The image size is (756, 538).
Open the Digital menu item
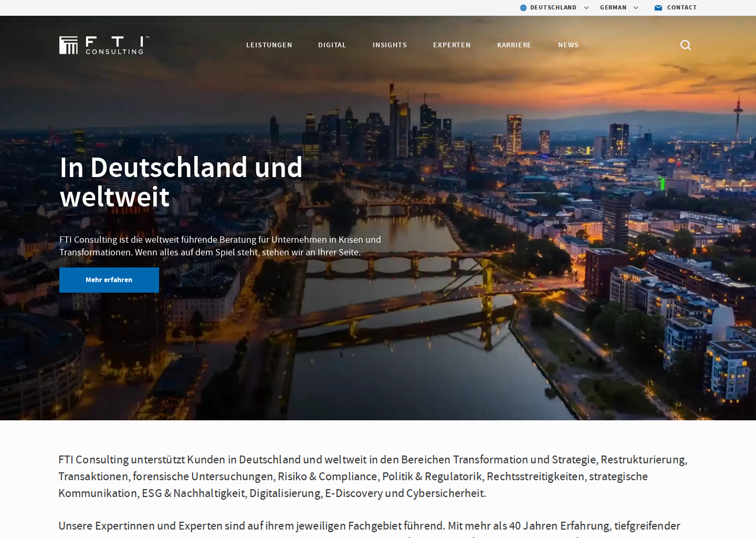tap(332, 45)
